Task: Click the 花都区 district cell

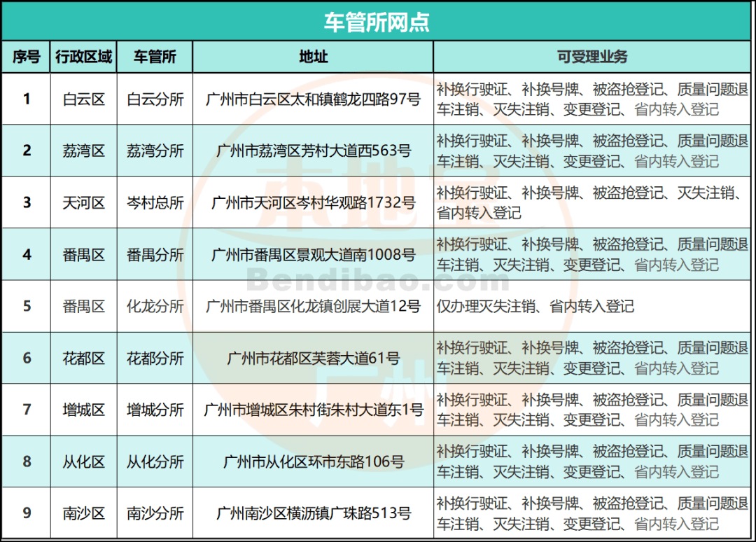Action: 84,358
